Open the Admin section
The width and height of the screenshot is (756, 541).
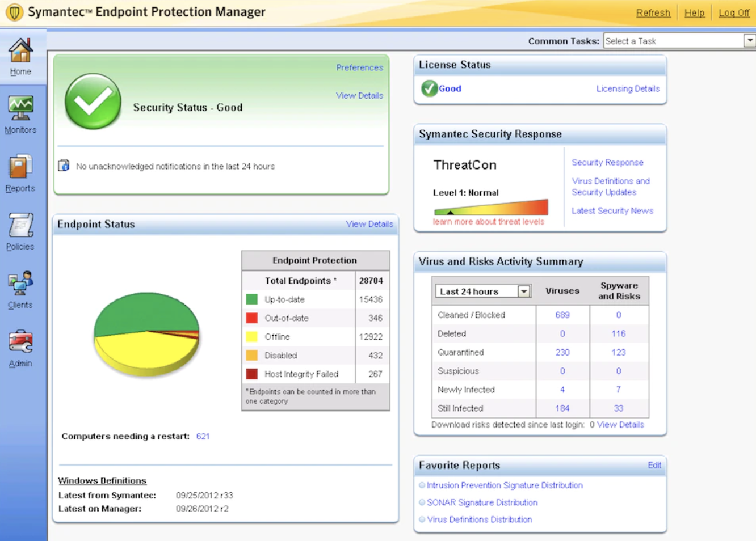pos(20,347)
